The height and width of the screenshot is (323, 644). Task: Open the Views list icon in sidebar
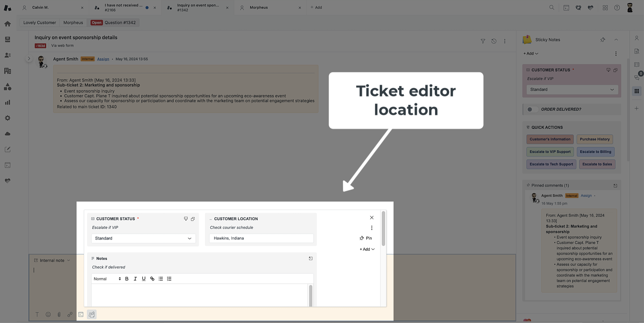pos(8,39)
